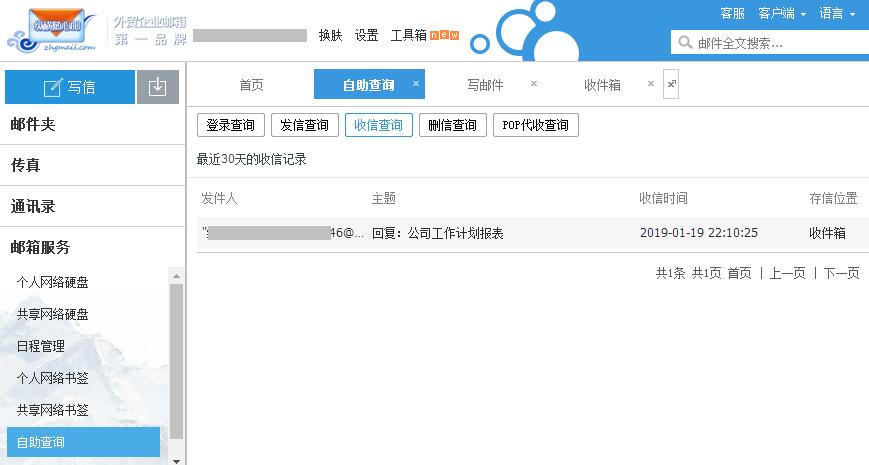Open the 客户端 dropdown menu

click(x=780, y=13)
